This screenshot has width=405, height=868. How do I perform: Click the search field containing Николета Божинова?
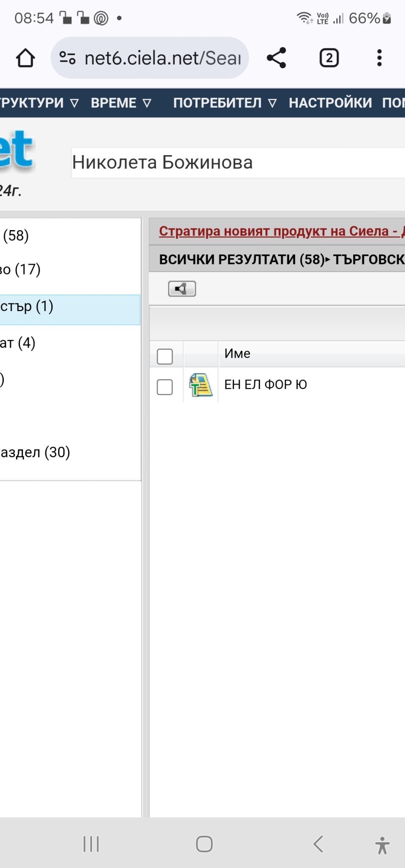[237, 163]
